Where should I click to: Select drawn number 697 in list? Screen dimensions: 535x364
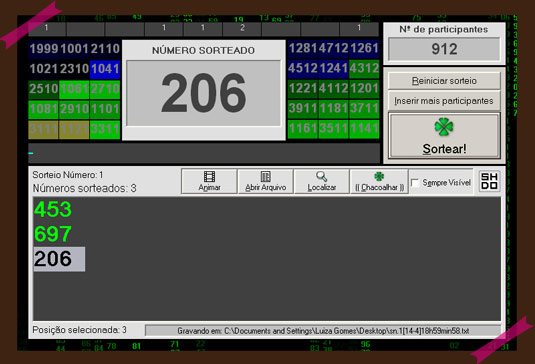click(53, 234)
